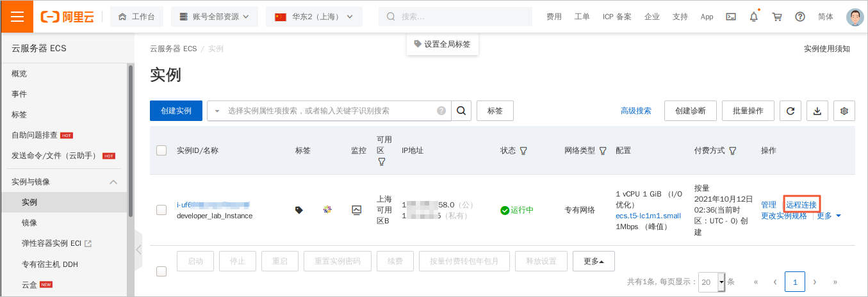
Task: Select 镜像 in the sidebar
Action: tap(29, 223)
